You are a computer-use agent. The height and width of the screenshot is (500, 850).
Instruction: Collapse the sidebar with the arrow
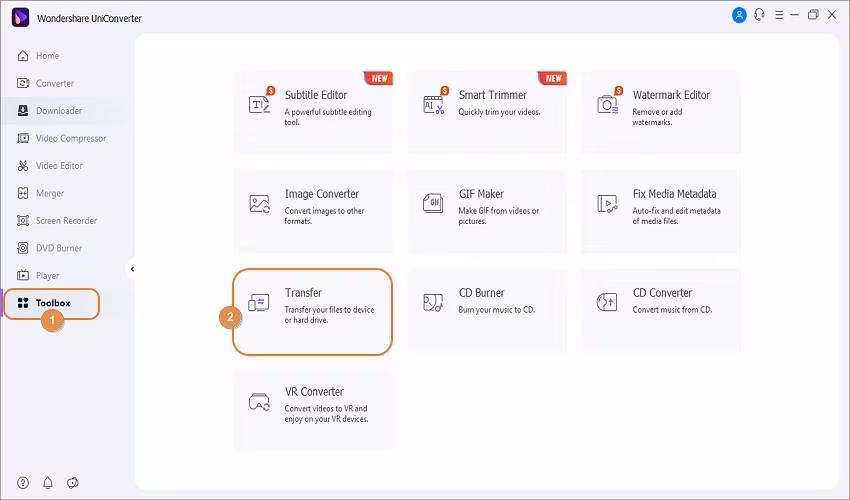point(132,269)
